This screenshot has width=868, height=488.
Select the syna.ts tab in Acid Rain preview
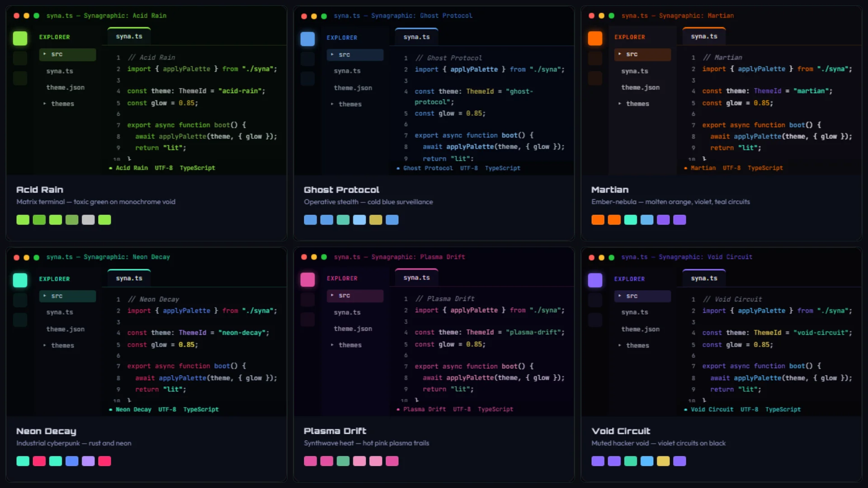(x=129, y=36)
